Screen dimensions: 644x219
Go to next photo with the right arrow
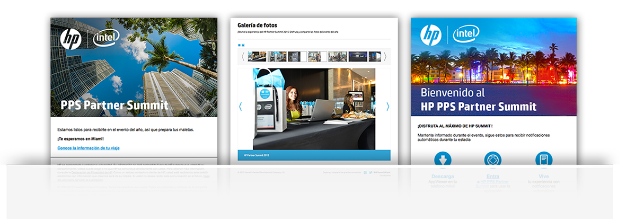click(x=387, y=107)
